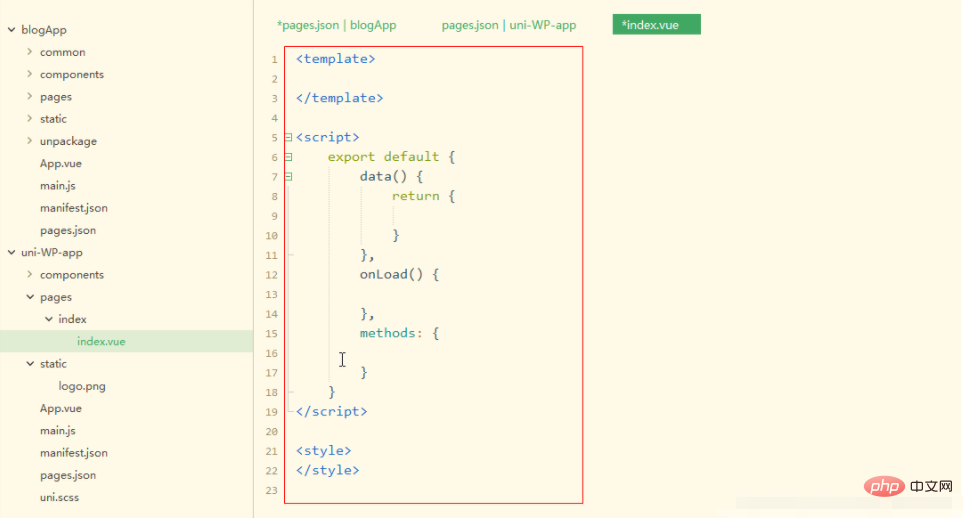The height and width of the screenshot is (519, 963).
Task: Open manifest.json in blogApp
Action: (74, 208)
